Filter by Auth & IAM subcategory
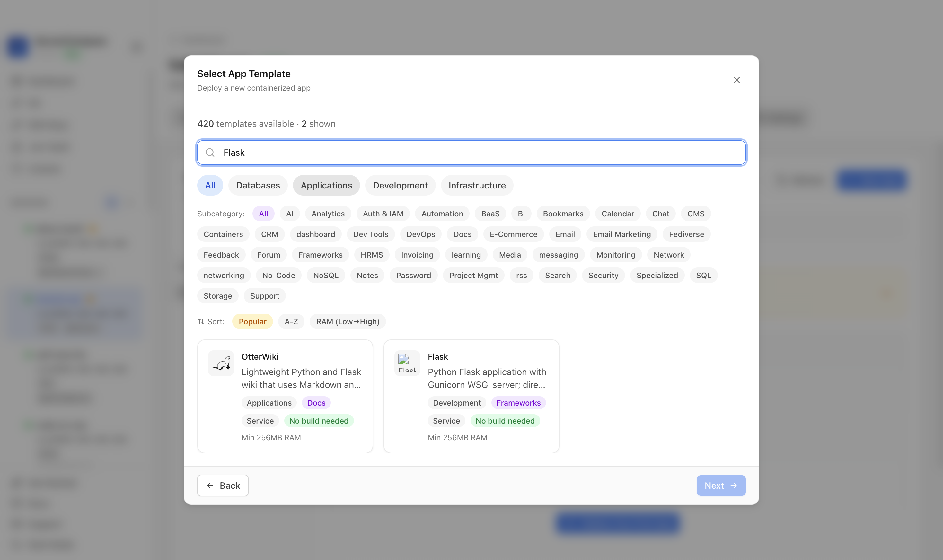The height and width of the screenshot is (560, 943). coord(383,214)
